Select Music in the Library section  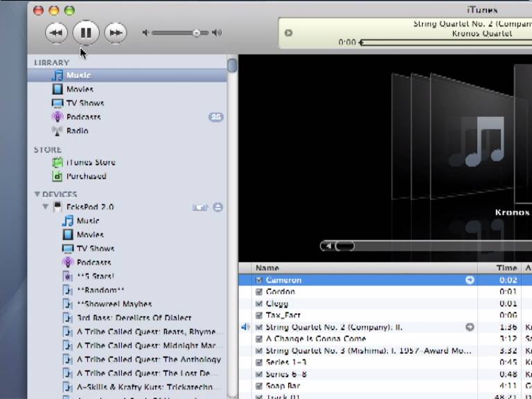[x=127, y=76]
